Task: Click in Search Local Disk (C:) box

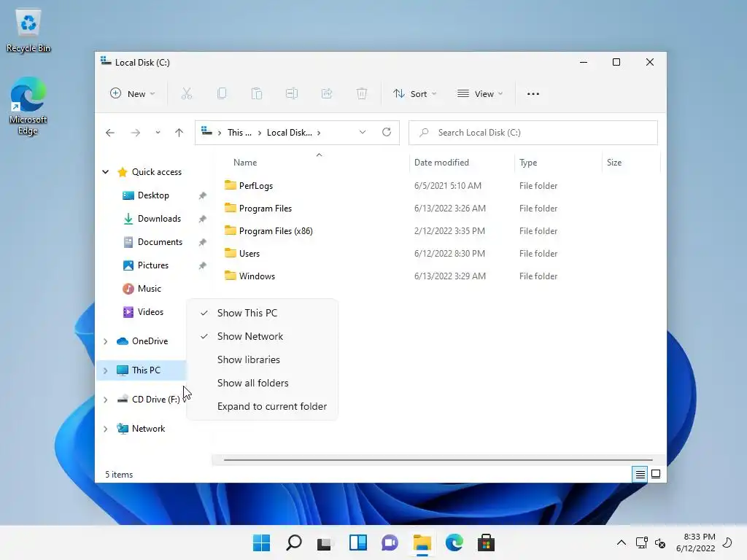Action: [533, 133]
